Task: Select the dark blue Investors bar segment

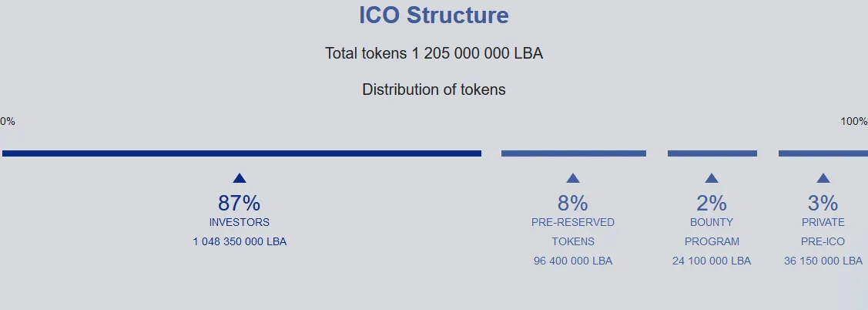Action: click(x=241, y=153)
